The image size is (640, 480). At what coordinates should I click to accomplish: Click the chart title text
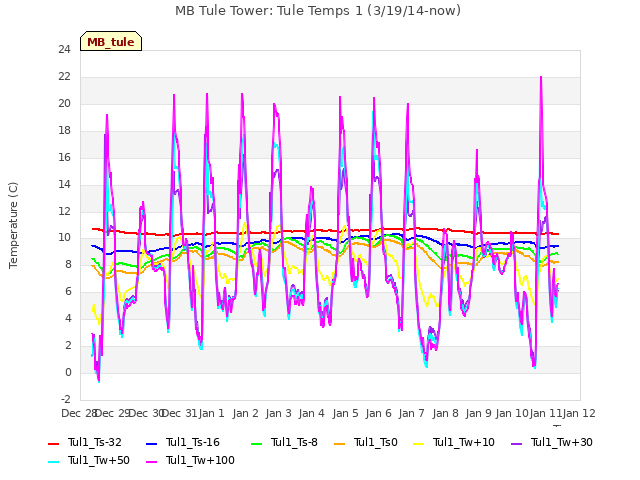[318, 11]
